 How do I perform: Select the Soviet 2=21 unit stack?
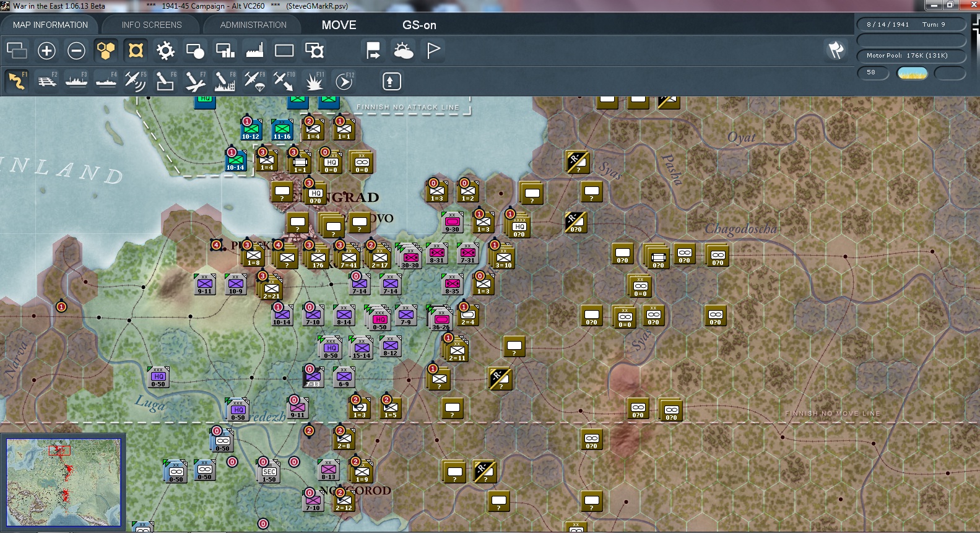click(x=271, y=288)
